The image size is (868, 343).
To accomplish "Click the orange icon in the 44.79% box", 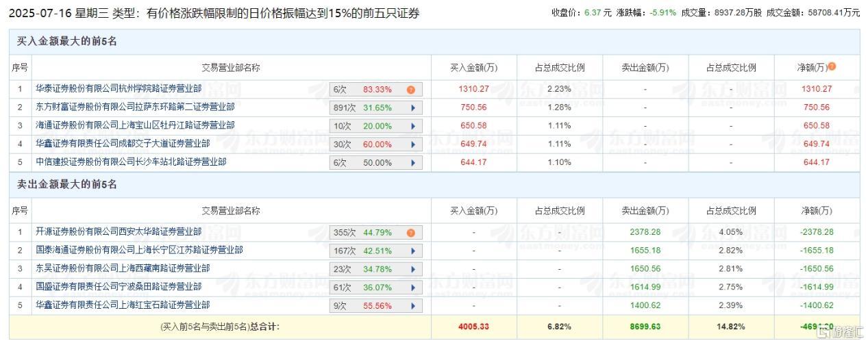I will tap(411, 233).
